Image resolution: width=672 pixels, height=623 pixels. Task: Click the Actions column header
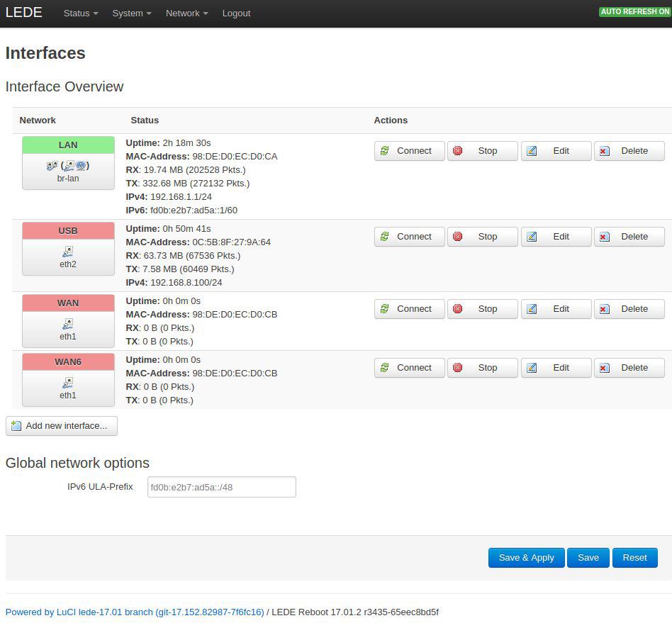(x=391, y=120)
